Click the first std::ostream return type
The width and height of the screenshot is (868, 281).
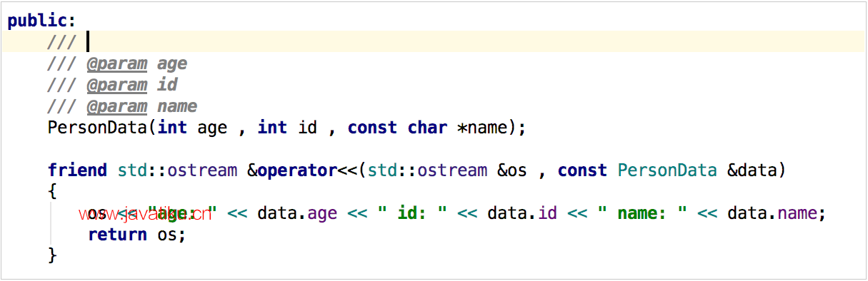[177, 171]
